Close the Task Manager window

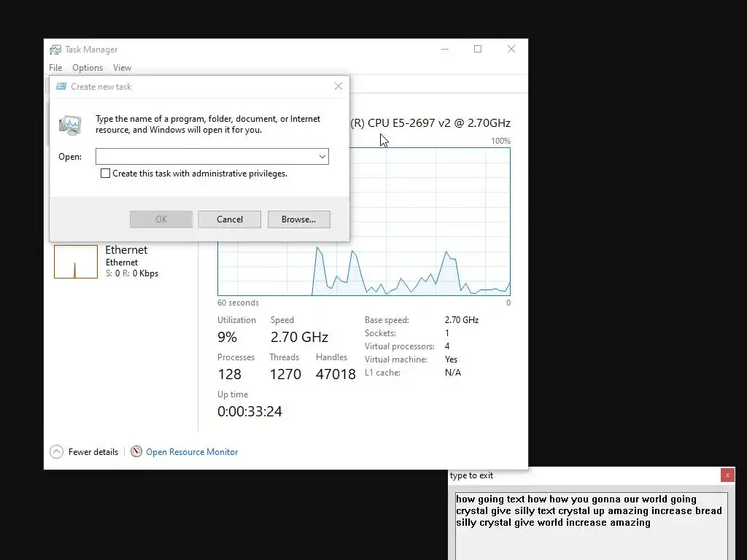pyautogui.click(x=511, y=49)
